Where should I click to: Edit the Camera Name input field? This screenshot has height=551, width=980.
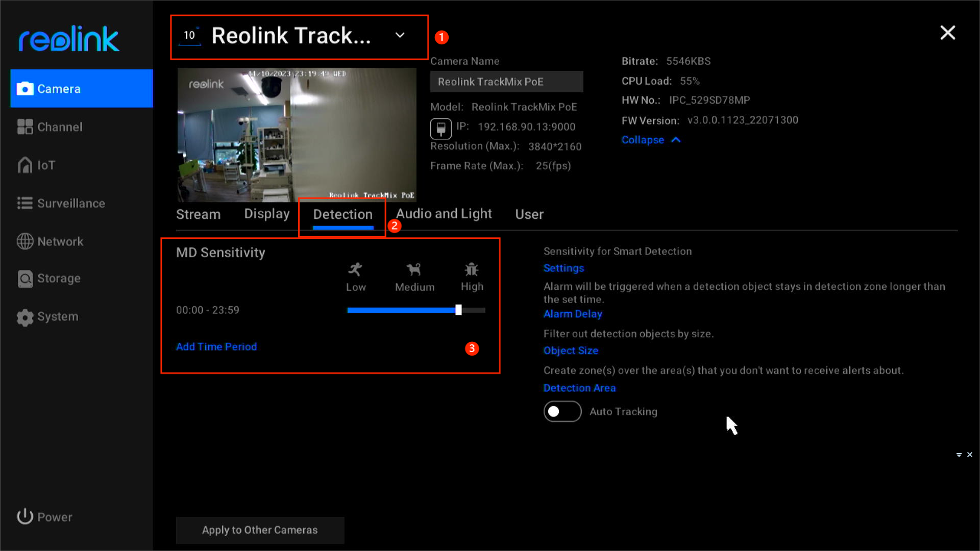click(x=506, y=82)
